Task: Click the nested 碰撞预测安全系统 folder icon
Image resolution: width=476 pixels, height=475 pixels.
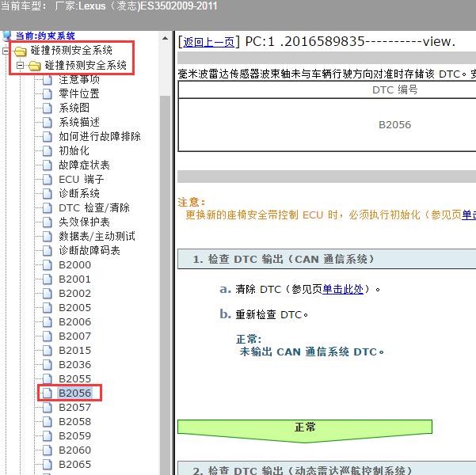Action: click(35, 65)
